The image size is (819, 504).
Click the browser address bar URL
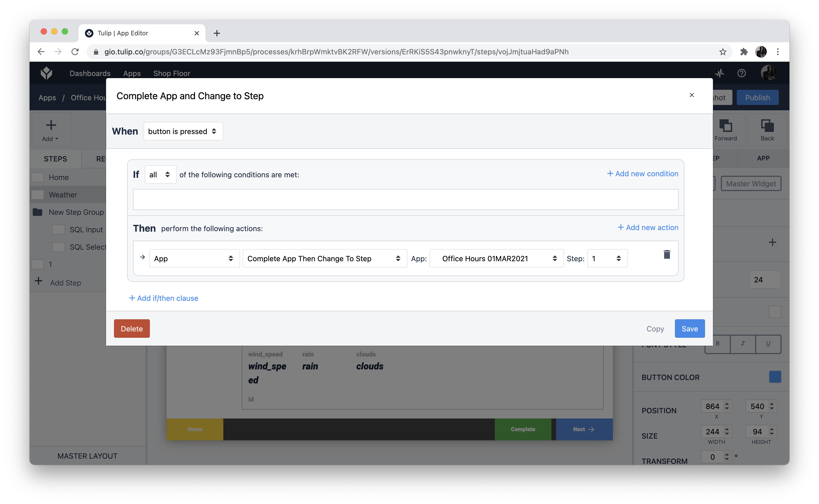[336, 52]
